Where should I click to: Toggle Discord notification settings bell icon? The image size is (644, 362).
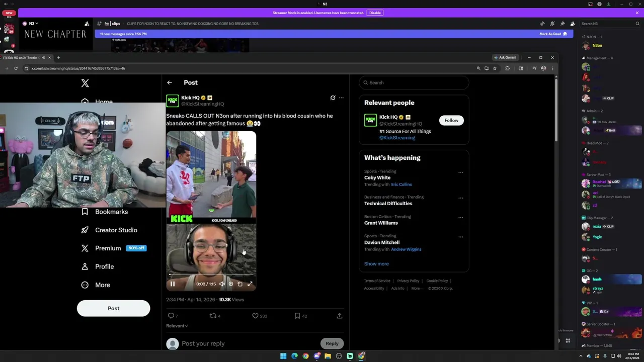coord(552,24)
